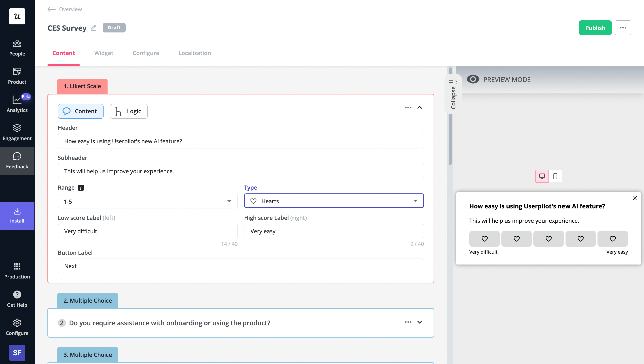Switch preview to mobile view
The height and width of the screenshot is (364, 644).
(555, 176)
